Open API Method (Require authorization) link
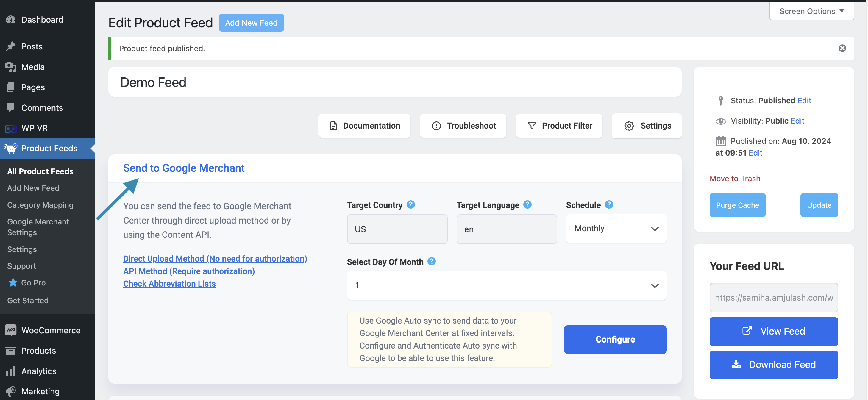The height and width of the screenshot is (400, 868). tap(189, 271)
